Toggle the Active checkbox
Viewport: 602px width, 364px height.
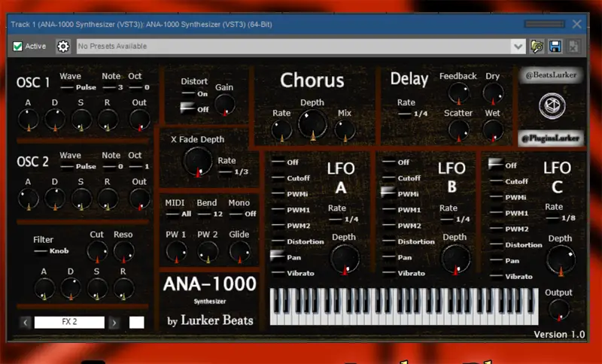[17, 47]
